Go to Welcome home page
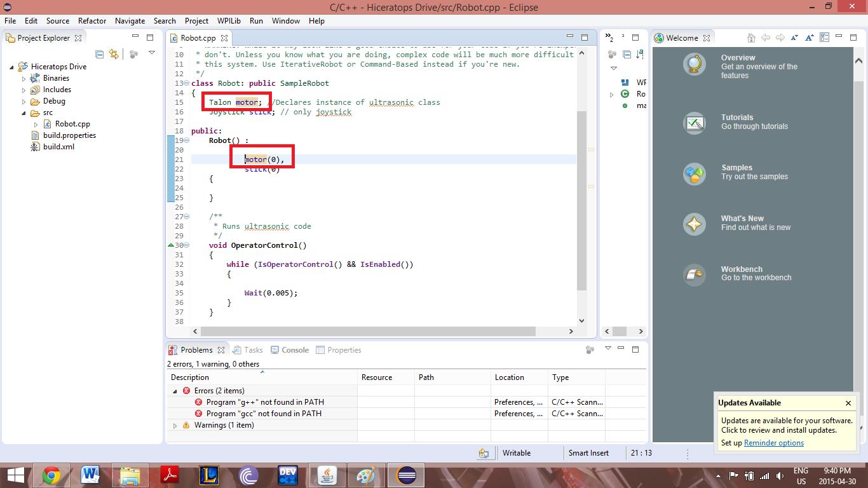 (752, 37)
